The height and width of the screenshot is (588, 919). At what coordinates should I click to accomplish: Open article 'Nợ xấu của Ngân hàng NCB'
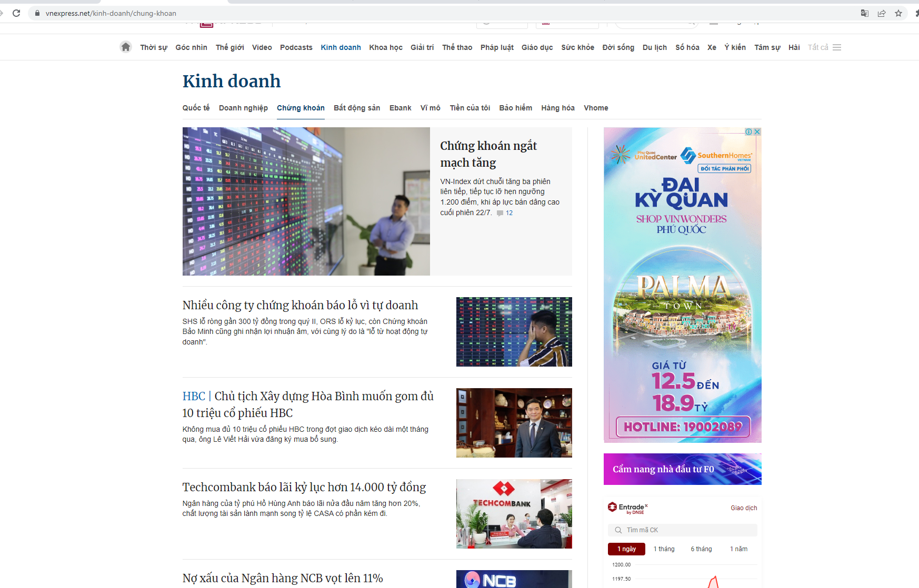pos(283,578)
